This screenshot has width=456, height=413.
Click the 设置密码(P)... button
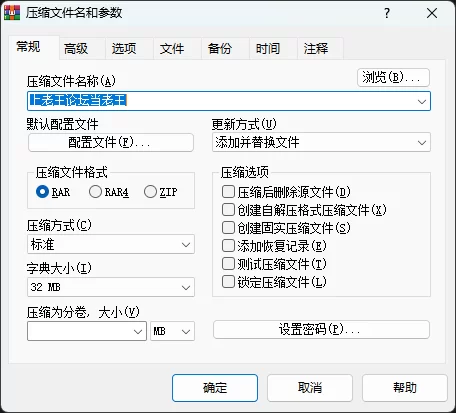pyautogui.click(x=321, y=329)
